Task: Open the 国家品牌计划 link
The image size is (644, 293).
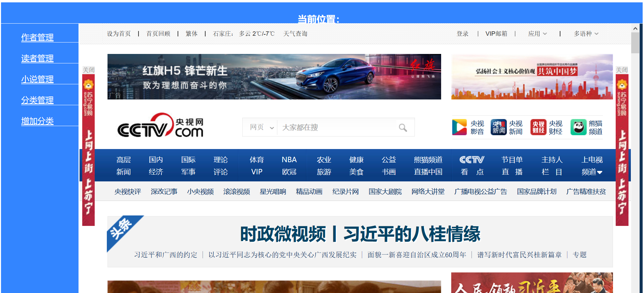Action: [x=537, y=192]
